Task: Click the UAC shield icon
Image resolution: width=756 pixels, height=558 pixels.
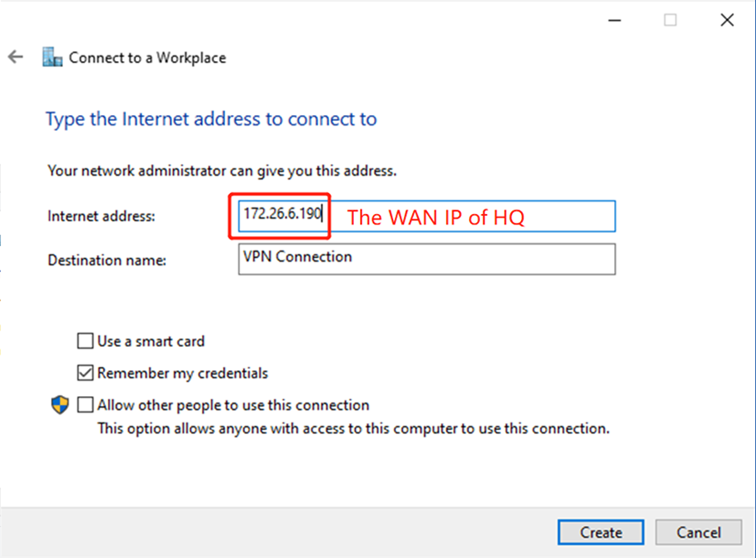Action: coord(60,404)
